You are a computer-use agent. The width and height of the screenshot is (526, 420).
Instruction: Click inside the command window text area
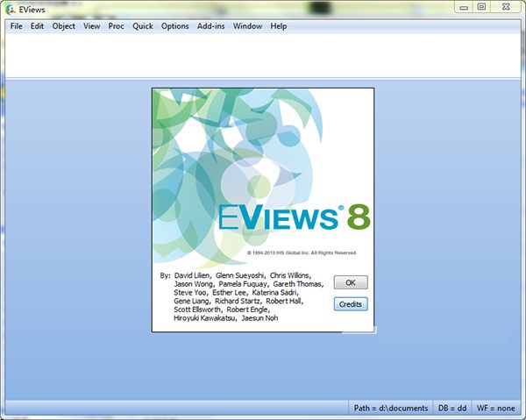pyautogui.click(x=263, y=55)
